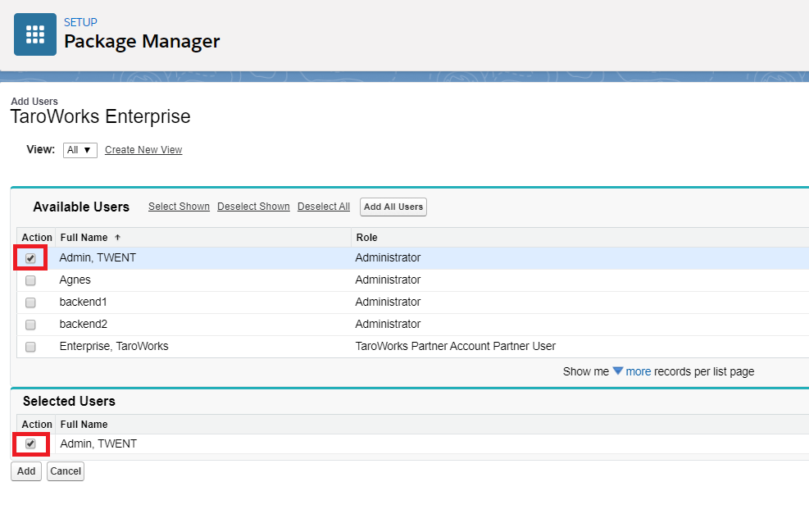Uncheck Admin, TWENT in Available Users

tap(30, 258)
